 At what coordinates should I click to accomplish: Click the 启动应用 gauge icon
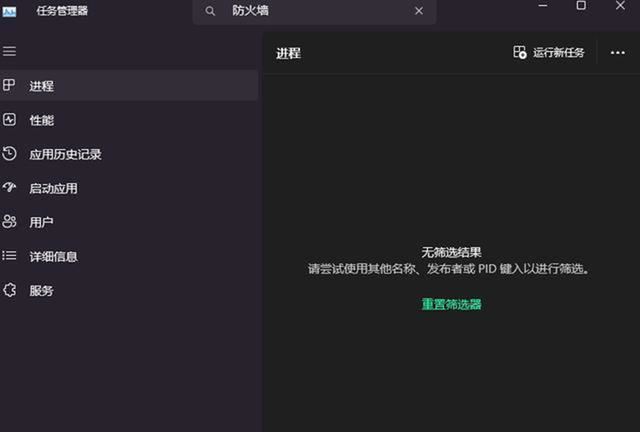coord(9,187)
